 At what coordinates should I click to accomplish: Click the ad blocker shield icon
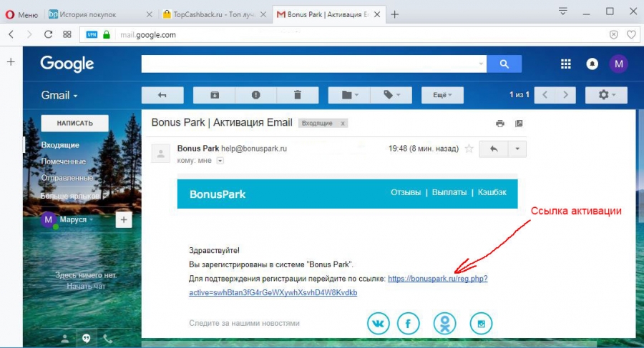click(x=614, y=35)
